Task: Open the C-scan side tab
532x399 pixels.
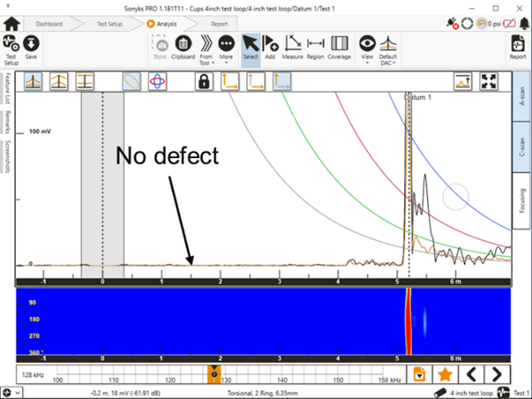Action: point(521,149)
